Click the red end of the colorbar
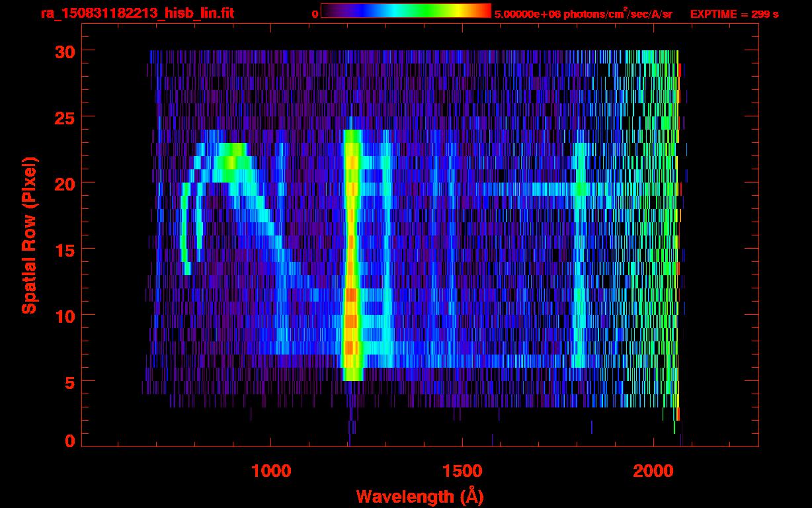 click(x=483, y=11)
